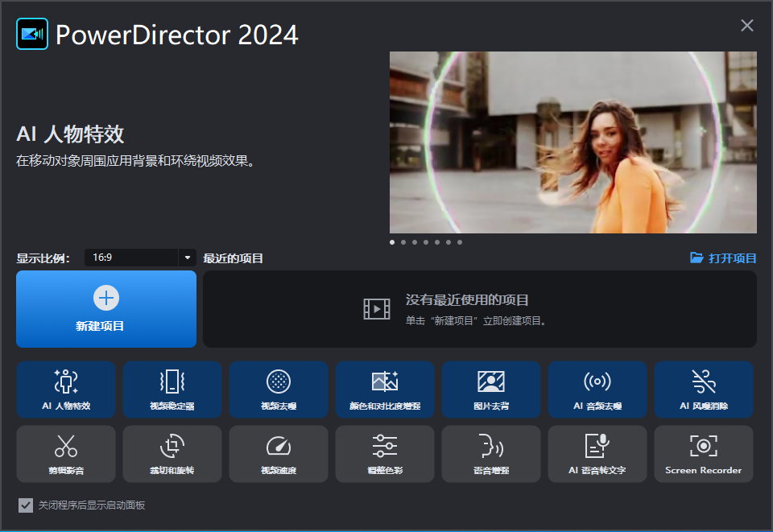Open the AI 音频去噪 audio denoise tool
This screenshot has height=532, width=773.
[597, 390]
